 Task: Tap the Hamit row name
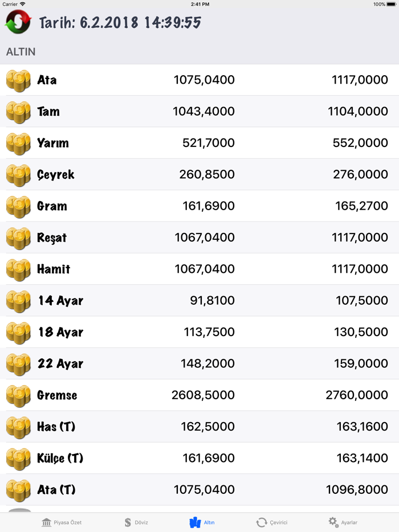(x=54, y=269)
